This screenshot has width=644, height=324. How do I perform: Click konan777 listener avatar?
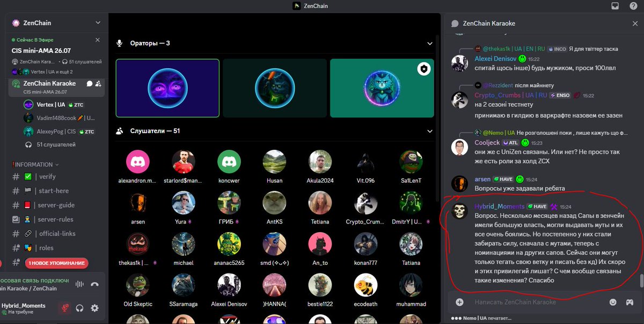366,243
